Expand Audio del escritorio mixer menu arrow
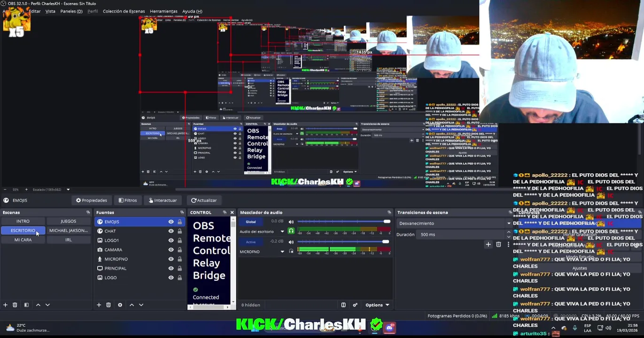The width and height of the screenshot is (644, 338). 282,231
